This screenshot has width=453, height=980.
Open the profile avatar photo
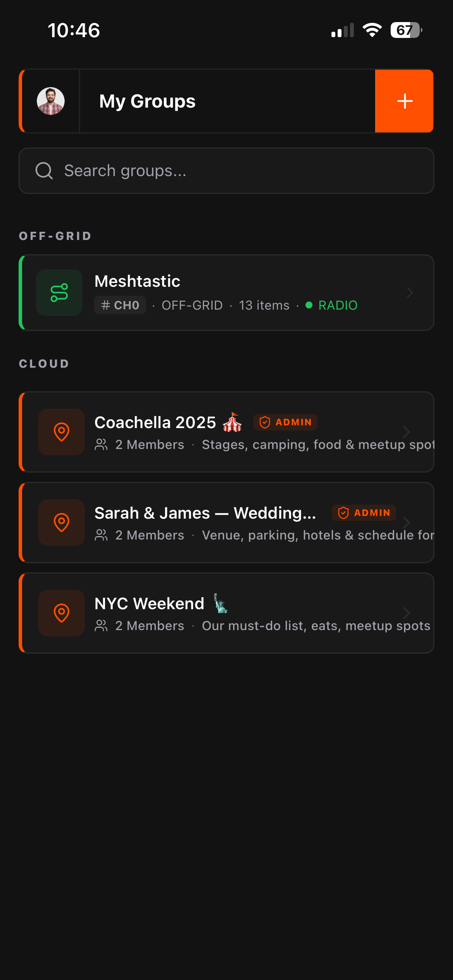51,101
